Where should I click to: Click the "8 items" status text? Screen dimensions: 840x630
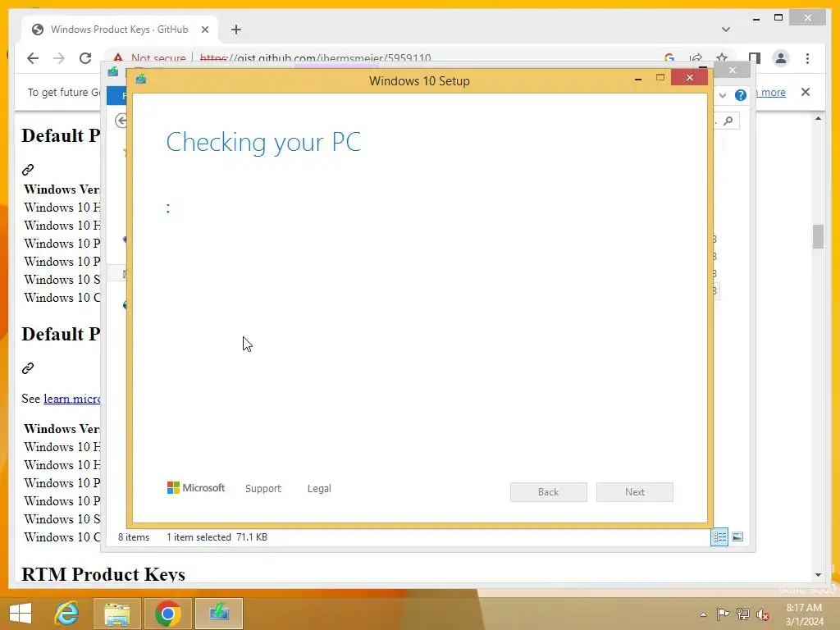pos(134,536)
